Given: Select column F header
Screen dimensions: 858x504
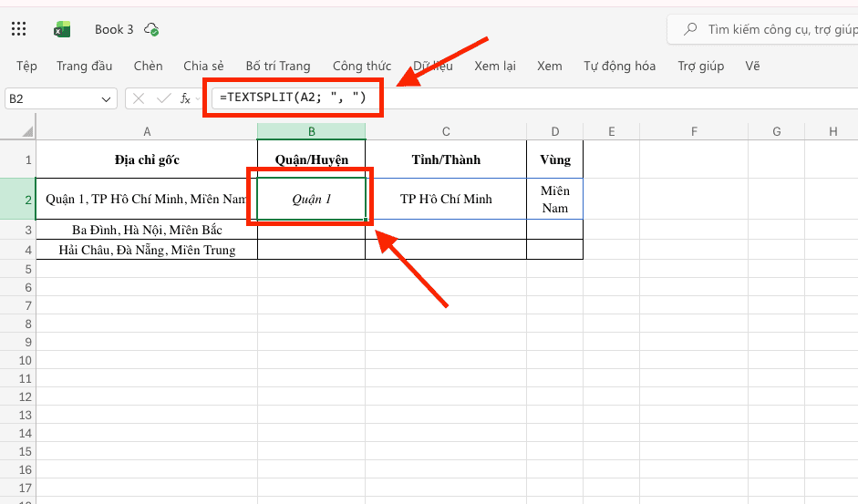Looking at the screenshot, I should [694, 131].
